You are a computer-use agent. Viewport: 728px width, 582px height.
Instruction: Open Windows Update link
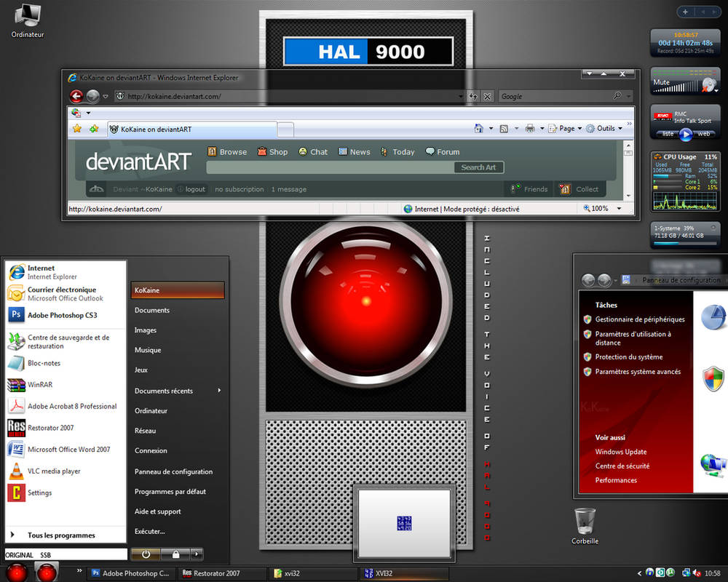[621, 452]
